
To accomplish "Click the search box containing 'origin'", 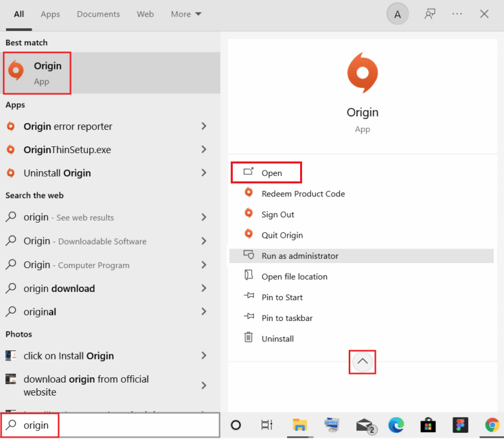I will 111,425.
